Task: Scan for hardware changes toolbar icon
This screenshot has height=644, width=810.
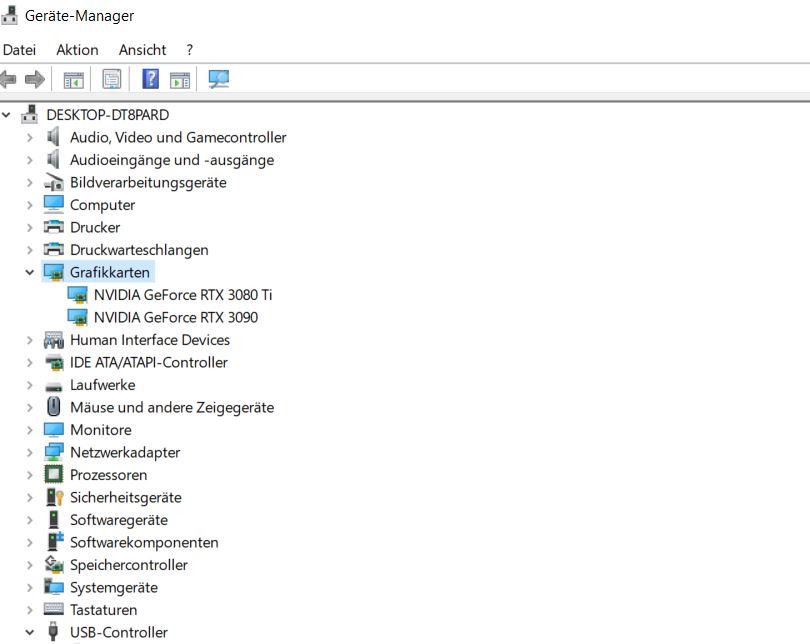Action: click(x=219, y=80)
